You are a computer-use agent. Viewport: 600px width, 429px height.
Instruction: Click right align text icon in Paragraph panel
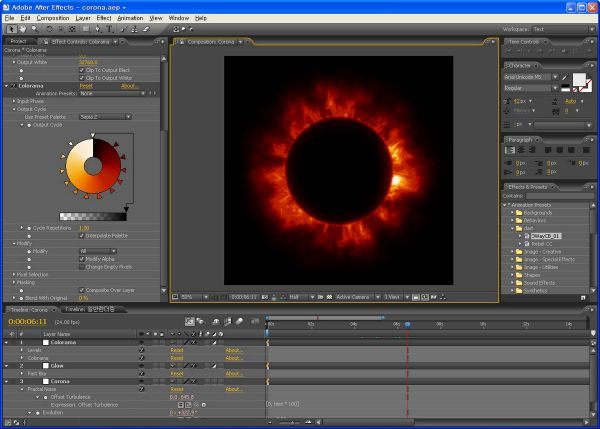(532, 150)
